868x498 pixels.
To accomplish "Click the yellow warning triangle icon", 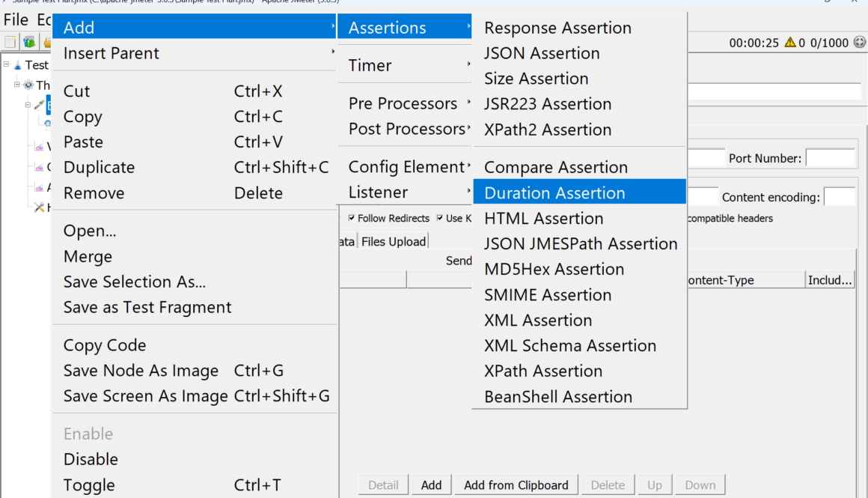I will [x=789, y=43].
